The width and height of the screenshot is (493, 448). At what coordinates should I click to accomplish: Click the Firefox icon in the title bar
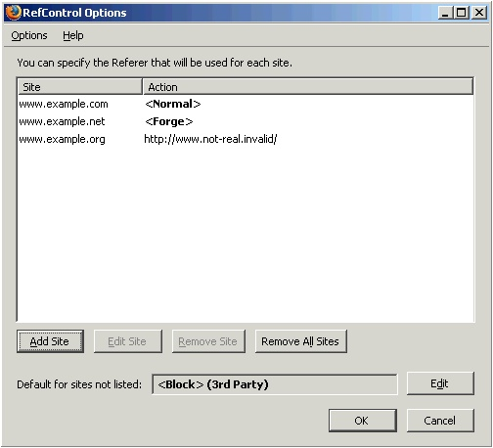click(x=14, y=13)
